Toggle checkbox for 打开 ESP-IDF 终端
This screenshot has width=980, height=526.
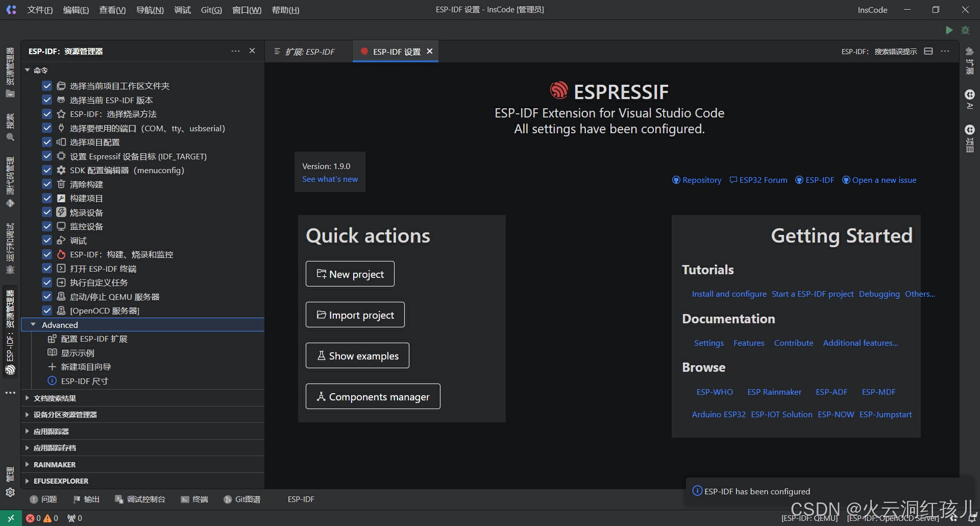pos(47,269)
